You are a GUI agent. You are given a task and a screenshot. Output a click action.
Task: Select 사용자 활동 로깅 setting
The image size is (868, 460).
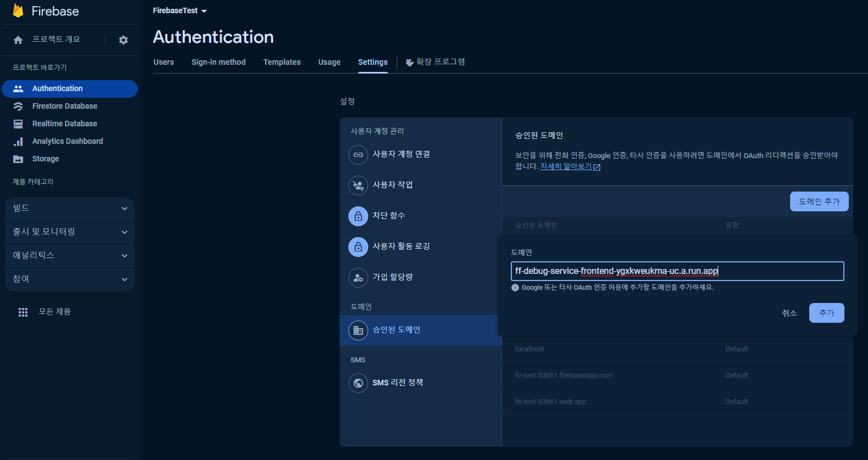tap(421, 247)
